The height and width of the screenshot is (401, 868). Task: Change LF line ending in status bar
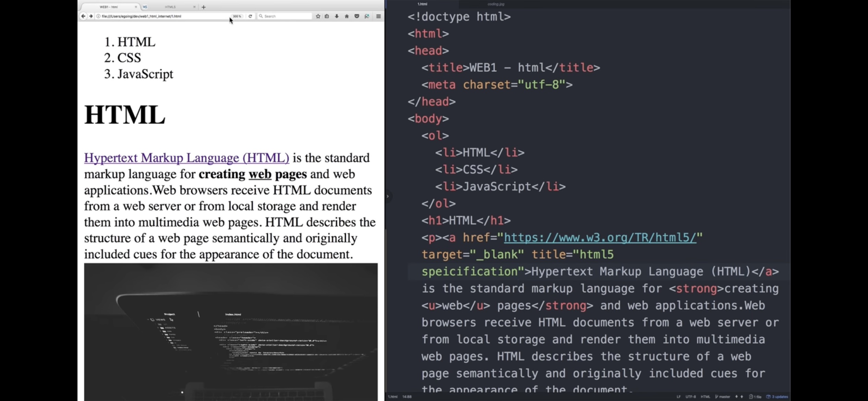[x=678, y=397]
